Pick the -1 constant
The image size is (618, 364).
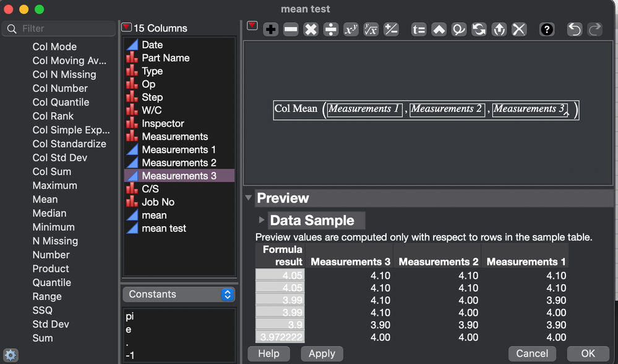[x=130, y=355]
